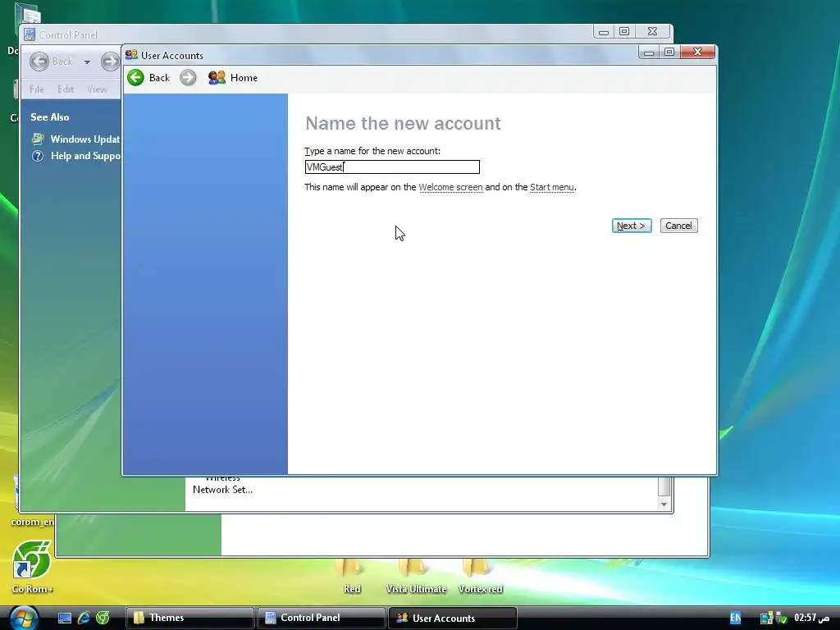Click the Next > button

[x=632, y=226]
